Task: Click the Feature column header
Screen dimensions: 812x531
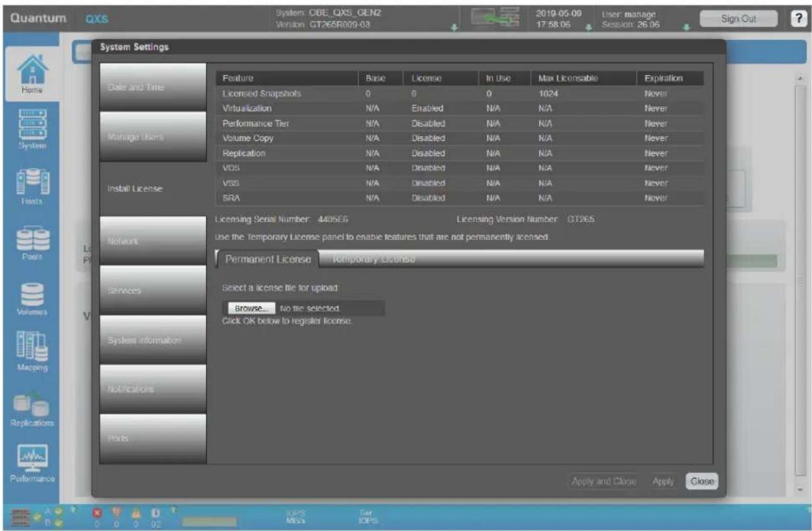Action: (287, 78)
